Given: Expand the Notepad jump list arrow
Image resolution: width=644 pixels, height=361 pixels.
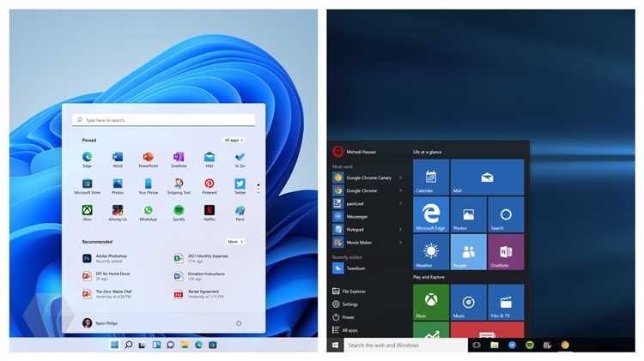Looking at the screenshot, I should pos(400,229).
